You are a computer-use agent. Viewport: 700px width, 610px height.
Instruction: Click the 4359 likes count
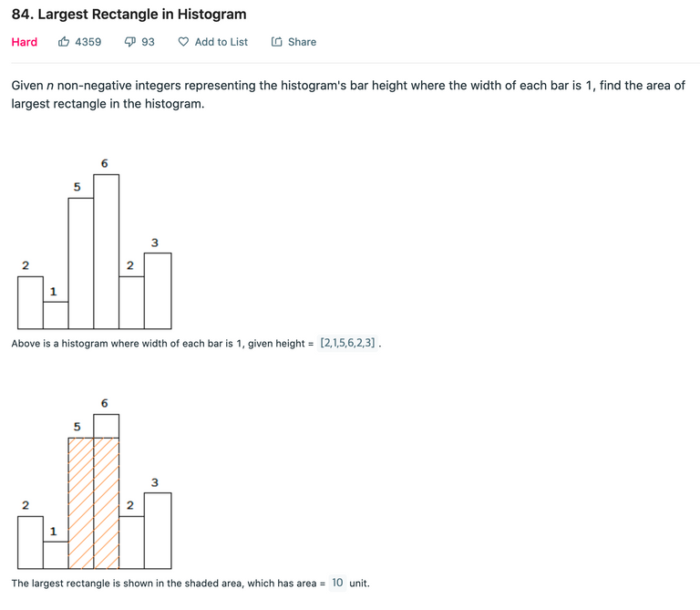[87, 42]
